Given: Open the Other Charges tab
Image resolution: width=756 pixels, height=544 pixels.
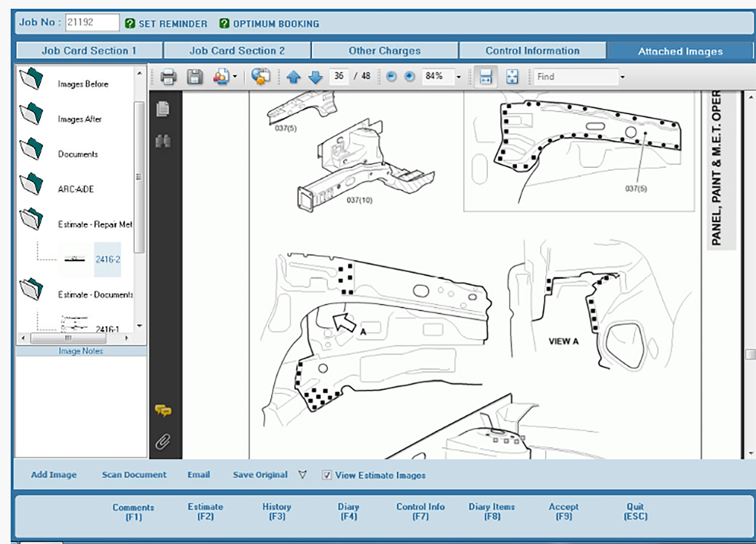Looking at the screenshot, I should (x=384, y=51).
